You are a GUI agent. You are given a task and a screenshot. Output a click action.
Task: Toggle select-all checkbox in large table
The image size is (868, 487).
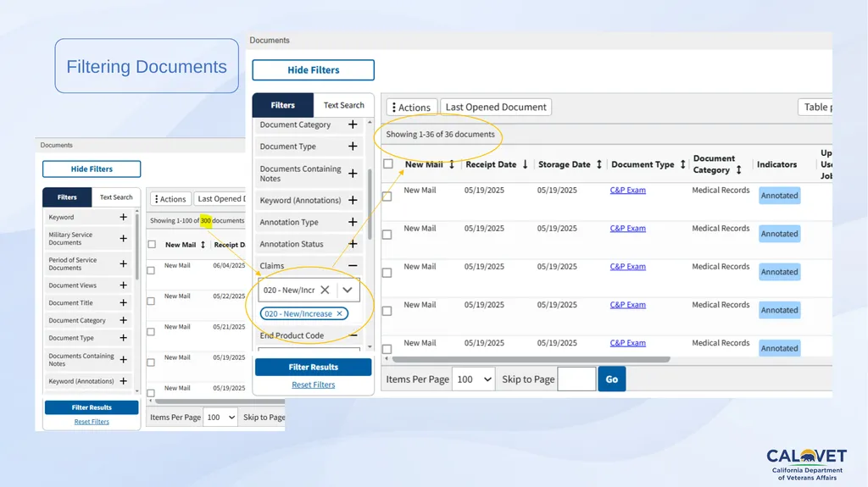click(388, 163)
